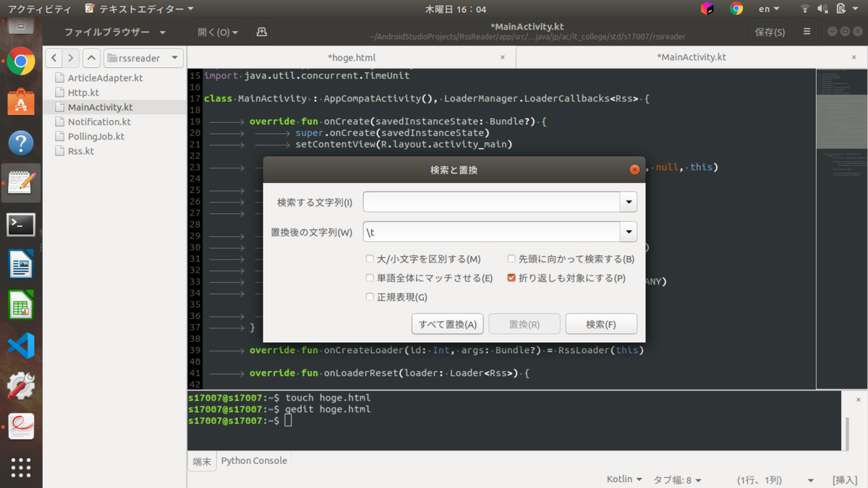
Task: Show all applications grid
Action: tap(21, 468)
